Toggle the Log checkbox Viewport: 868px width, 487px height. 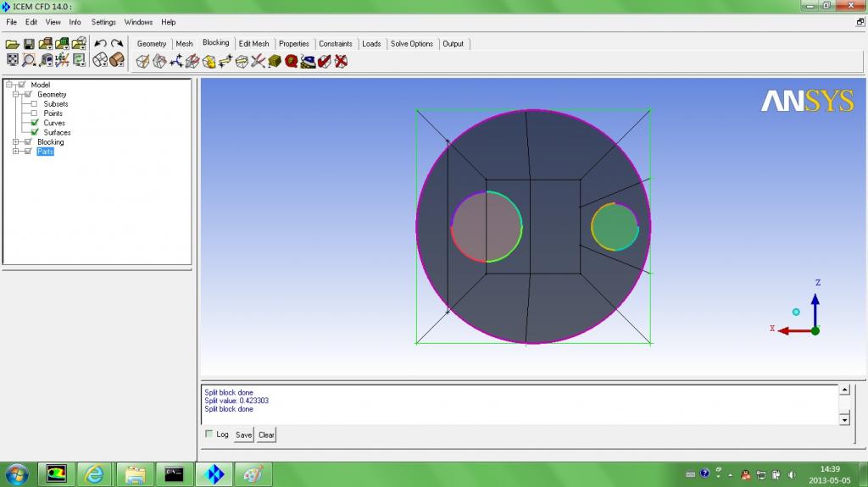[209, 434]
